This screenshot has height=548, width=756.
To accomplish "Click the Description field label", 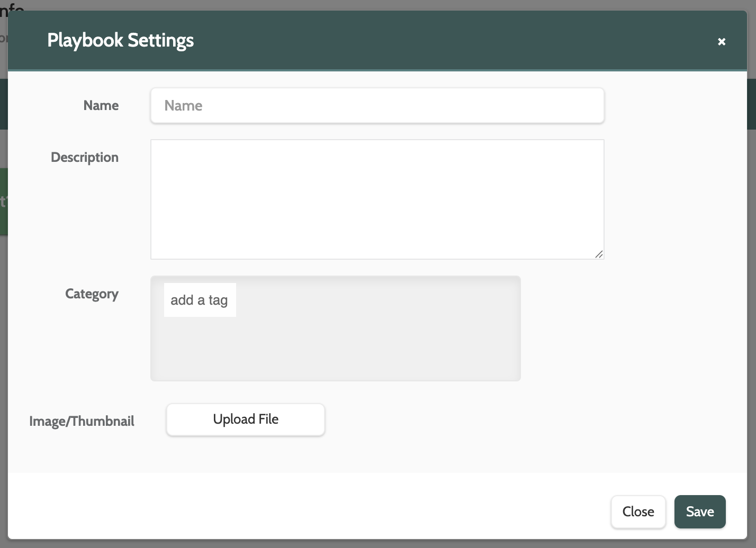I will 85,158.
